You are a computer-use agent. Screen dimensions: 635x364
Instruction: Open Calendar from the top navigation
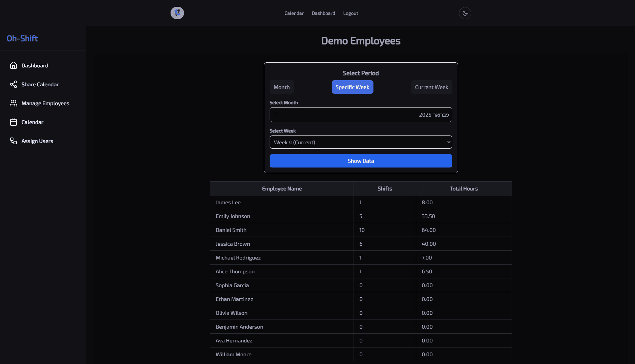pos(294,13)
